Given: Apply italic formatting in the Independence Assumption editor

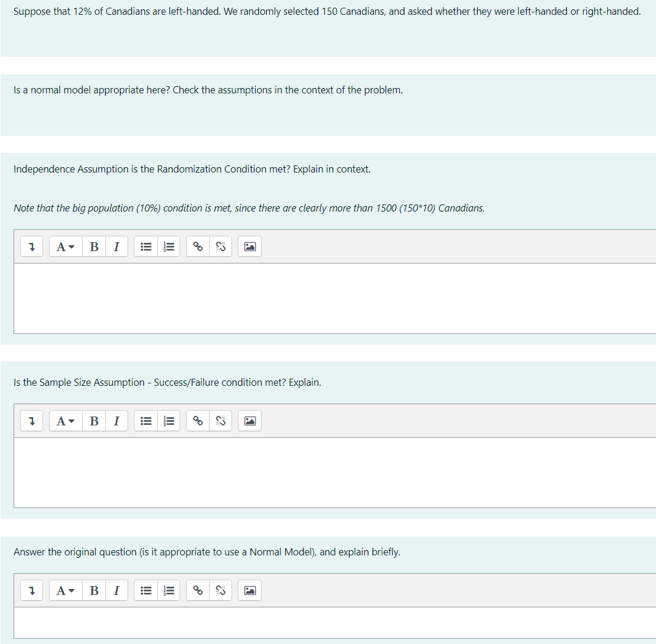Looking at the screenshot, I should (116, 246).
